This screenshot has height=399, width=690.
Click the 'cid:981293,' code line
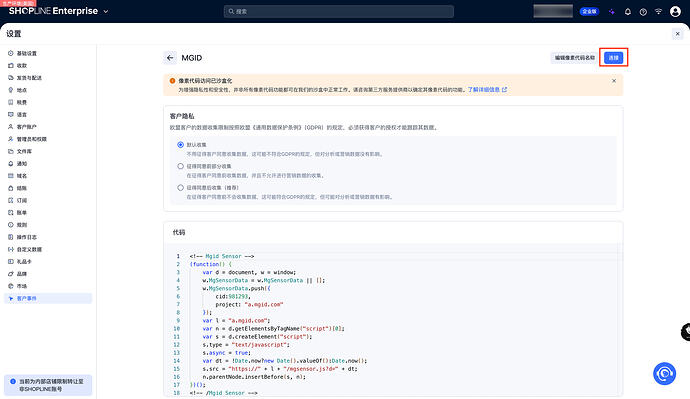coord(233,297)
